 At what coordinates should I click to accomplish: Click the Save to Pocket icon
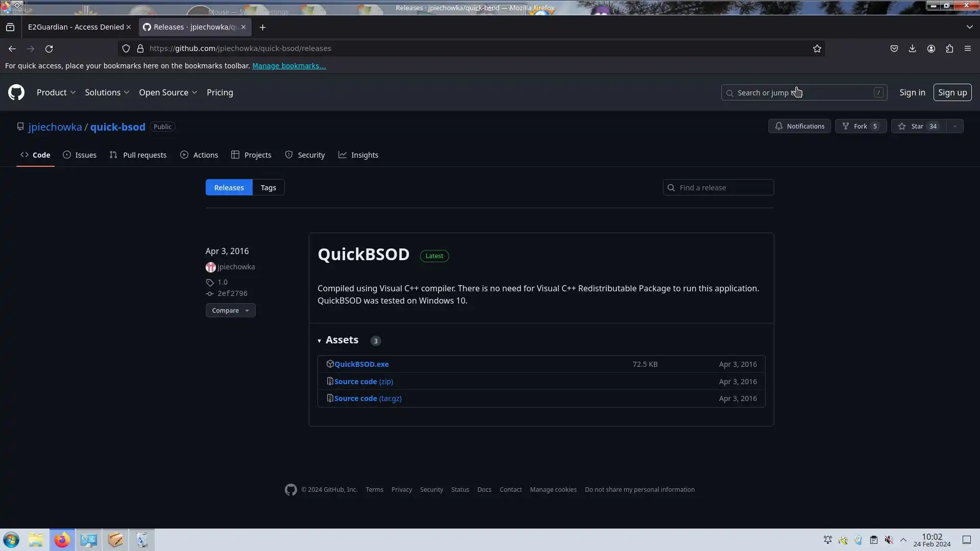(x=894, y=48)
